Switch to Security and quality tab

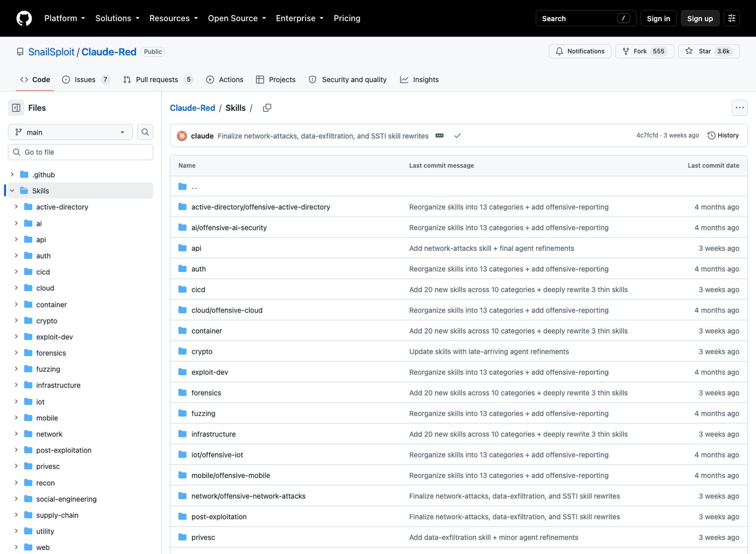348,79
